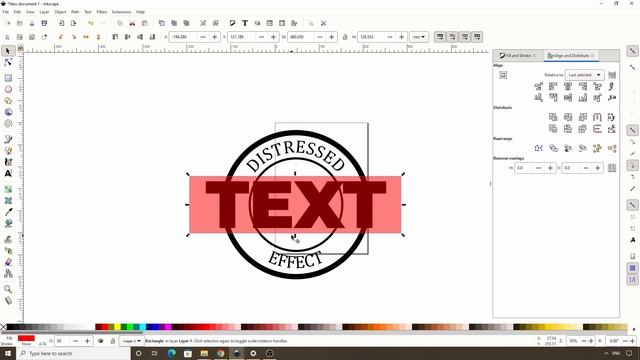This screenshot has height=360, width=640.
Task: Click the Remove overlaps apply button
Action: pos(612,168)
